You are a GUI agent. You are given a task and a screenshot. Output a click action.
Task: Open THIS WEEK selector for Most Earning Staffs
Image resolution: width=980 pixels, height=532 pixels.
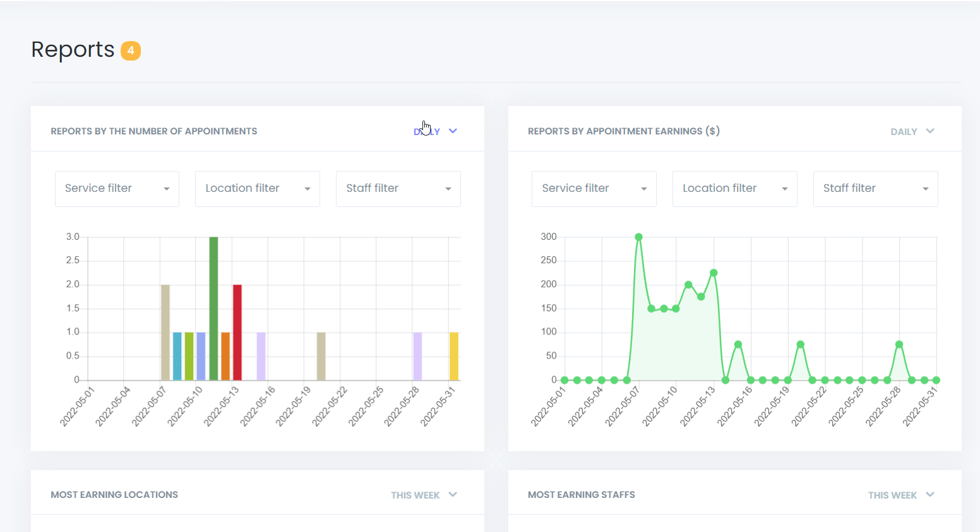(892, 495)
